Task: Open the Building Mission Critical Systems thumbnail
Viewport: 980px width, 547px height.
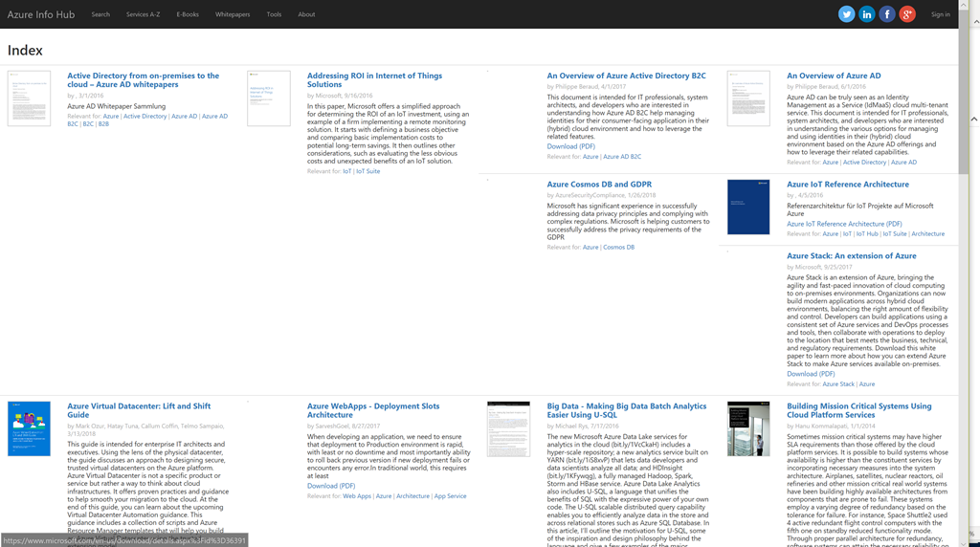Action: [748, 428]
